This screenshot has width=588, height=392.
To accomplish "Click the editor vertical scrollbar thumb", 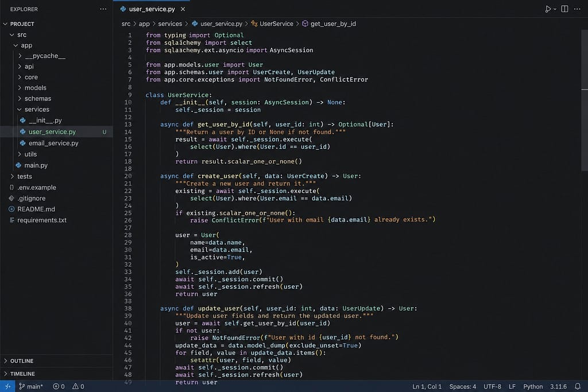I will coord(584,100).
